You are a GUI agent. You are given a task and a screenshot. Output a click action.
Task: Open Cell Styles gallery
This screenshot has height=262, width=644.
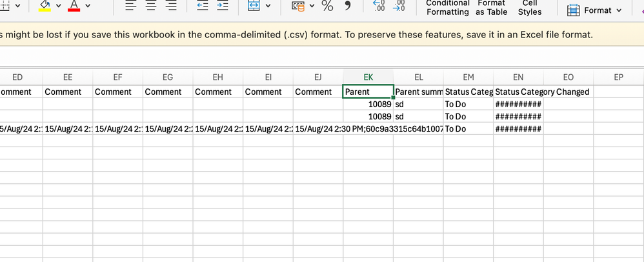(529, 7)
